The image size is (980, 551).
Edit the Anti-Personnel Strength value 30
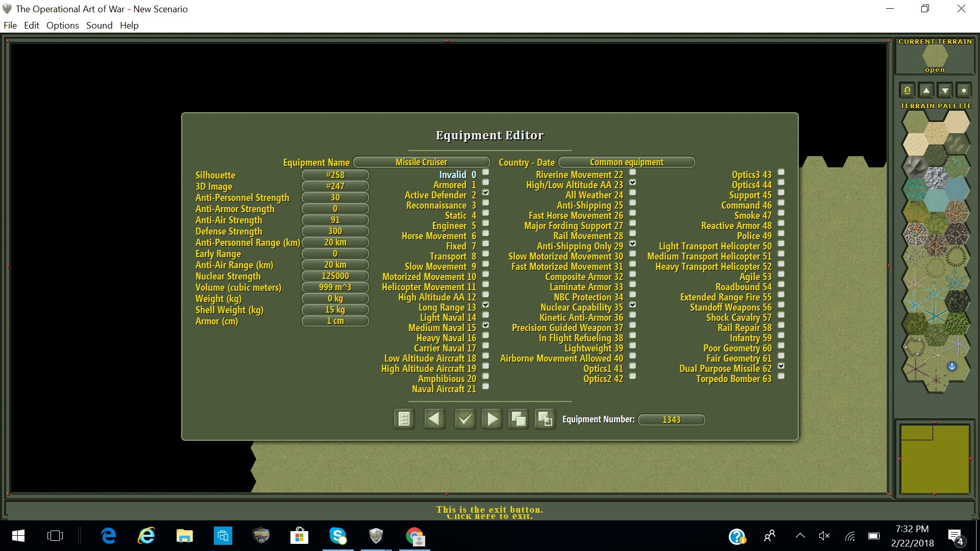pos(335,197)
